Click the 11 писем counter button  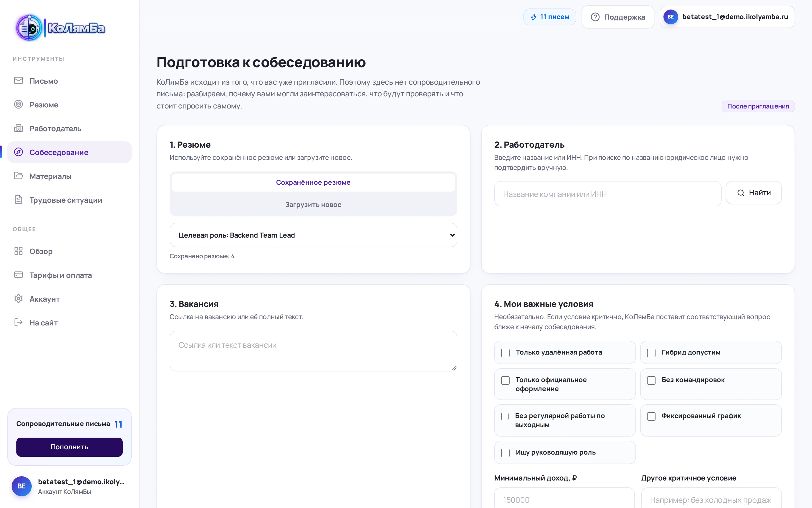pos(550,17)
